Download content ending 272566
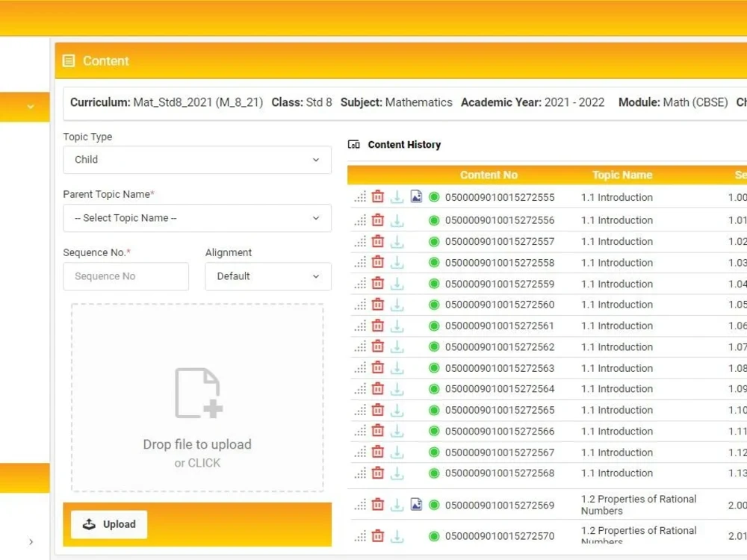This screenshot has height=560, width=747. pos(397,431)
